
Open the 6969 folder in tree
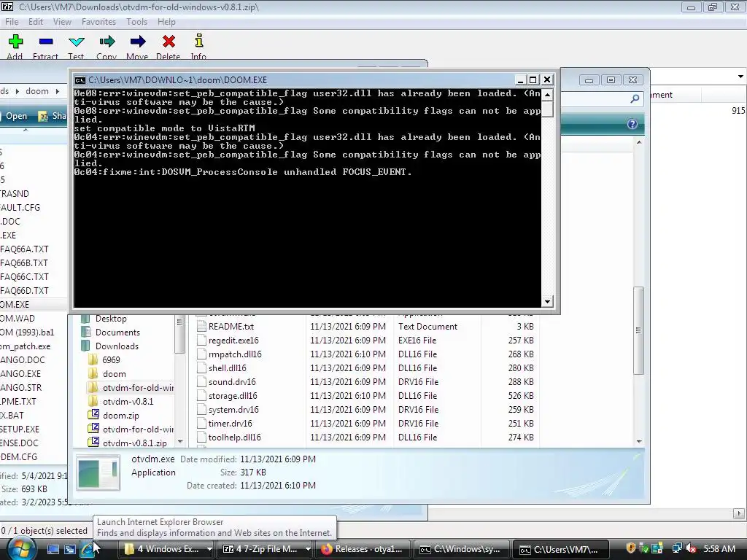[111, 360]
